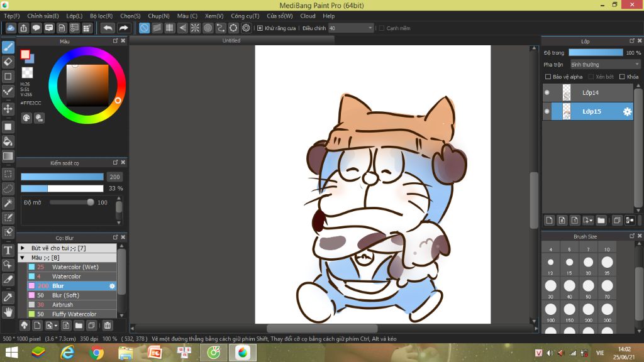
Task: Open settings gear for Blur brush
Action: tap(112, 286)
